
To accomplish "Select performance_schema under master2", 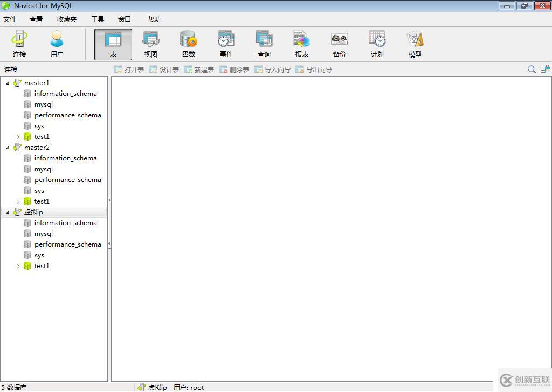I will [x=67, y=180].
